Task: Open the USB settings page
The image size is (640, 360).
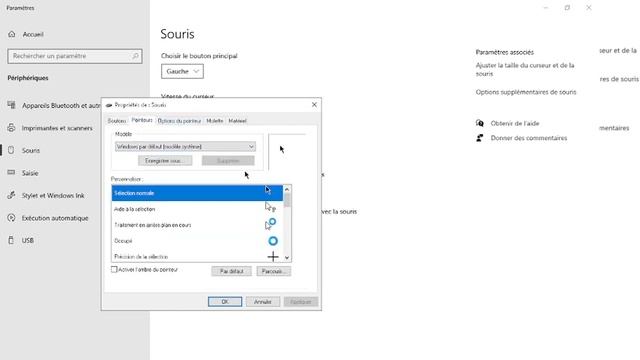Action: click(28, 240)
